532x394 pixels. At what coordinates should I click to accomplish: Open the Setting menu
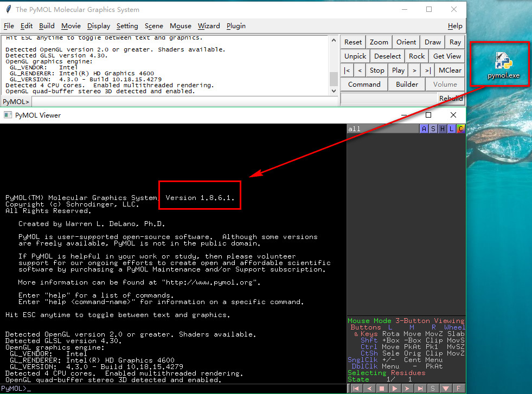coord(127,26)
